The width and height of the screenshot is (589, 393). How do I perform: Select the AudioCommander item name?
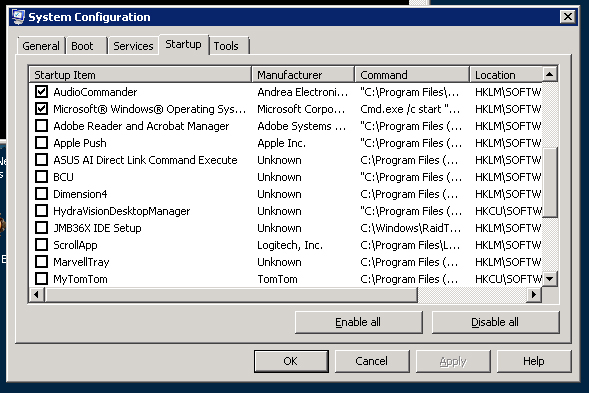[95, 92]
